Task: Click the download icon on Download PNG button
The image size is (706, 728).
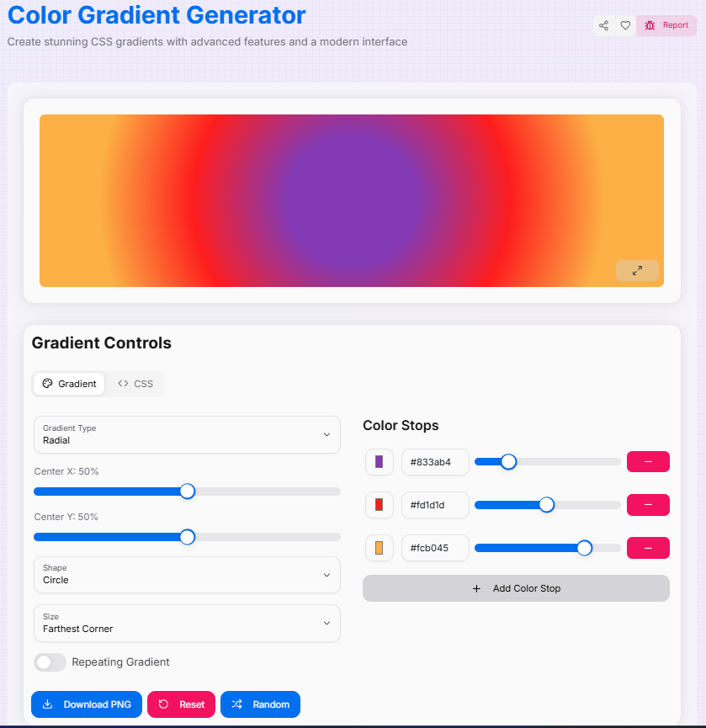Action: click(x=48, y=704)
